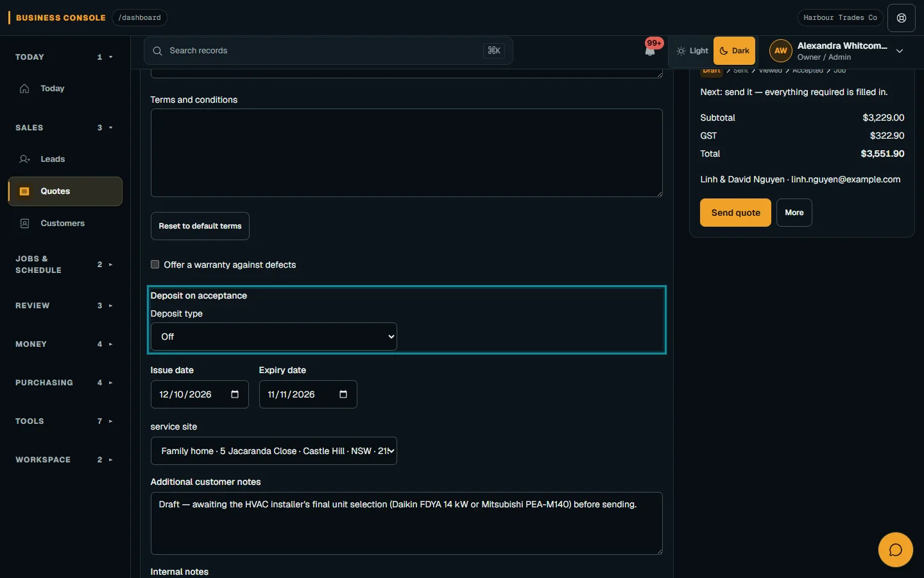Click the Customers contact icon

click(24, 223)
